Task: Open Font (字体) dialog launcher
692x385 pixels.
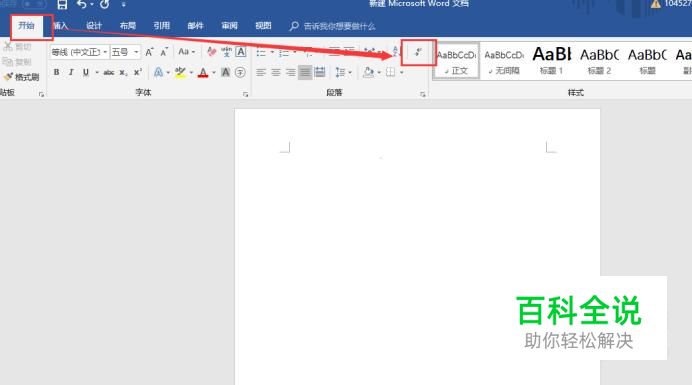Action: coord(246,94)
